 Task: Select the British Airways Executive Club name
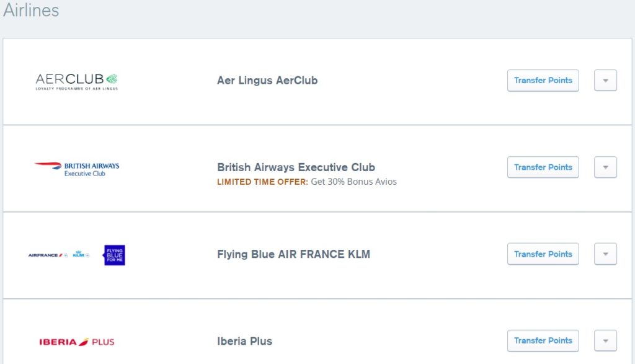pos(296,167)
